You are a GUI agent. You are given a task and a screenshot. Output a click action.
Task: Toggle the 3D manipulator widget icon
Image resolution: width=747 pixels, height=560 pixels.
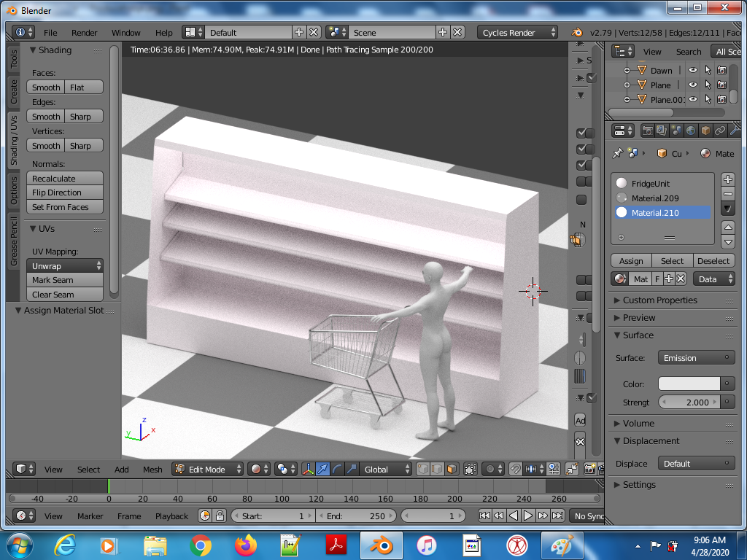click(x=309, y=470)
